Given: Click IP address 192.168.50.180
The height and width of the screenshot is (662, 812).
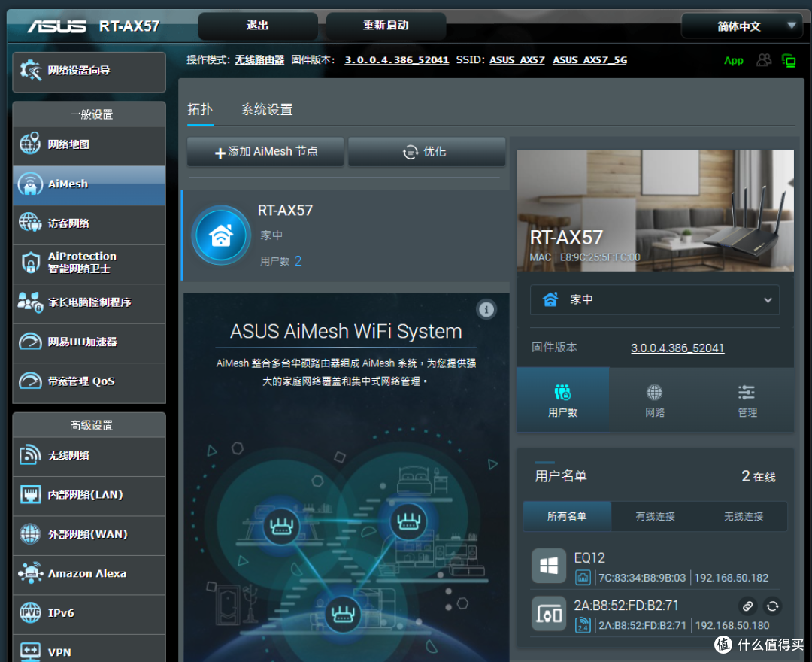Looking at the screenshot, I should (x=732, y=626).
